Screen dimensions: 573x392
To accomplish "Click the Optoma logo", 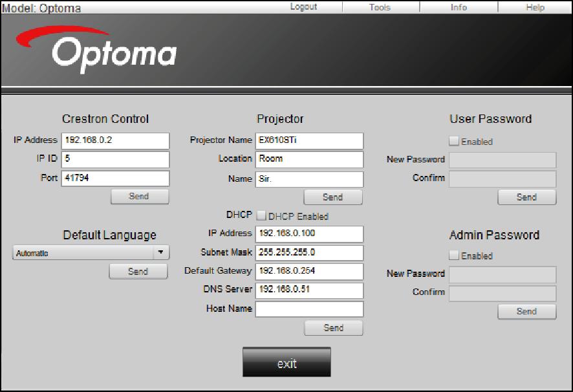I will 96,49.
